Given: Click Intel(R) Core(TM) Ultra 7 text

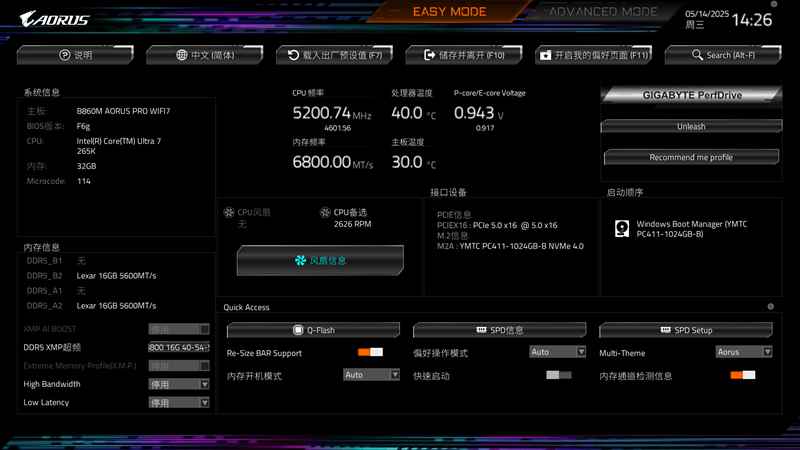Looking at the screenshot, I should click(x=118, y=141).
